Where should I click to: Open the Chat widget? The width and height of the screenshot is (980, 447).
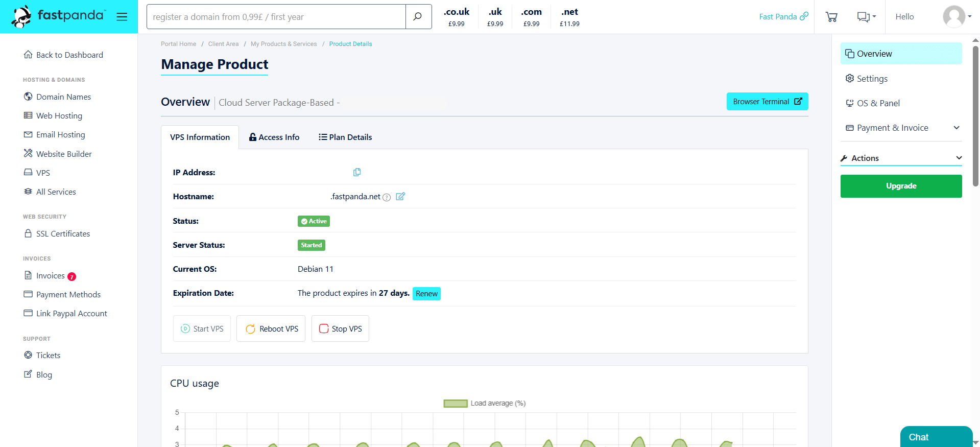click(936, 437)
